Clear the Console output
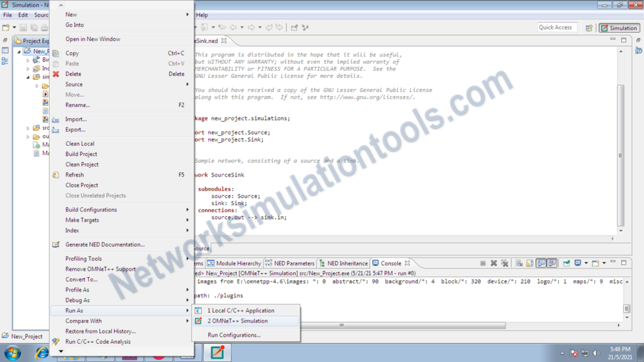 (x=519, y=263)
